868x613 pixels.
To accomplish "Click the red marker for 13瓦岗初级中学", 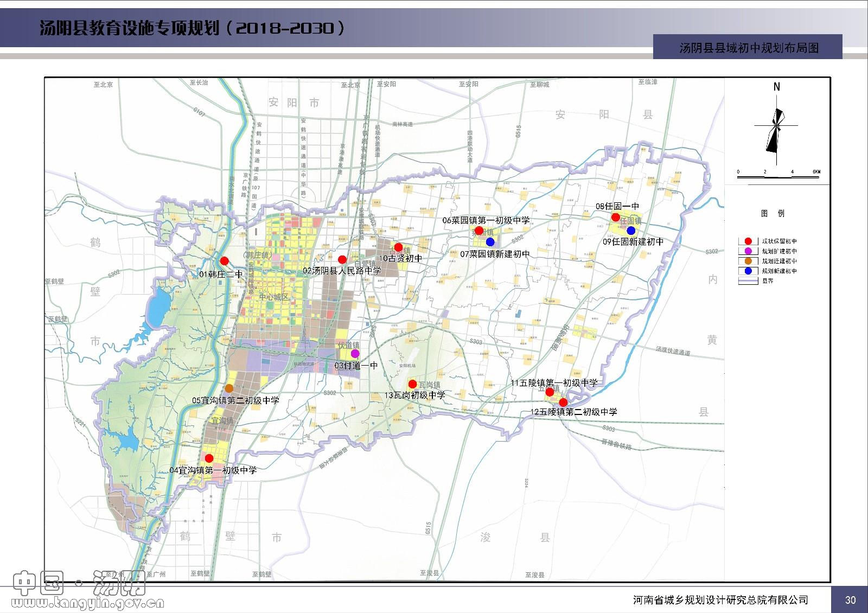I will (x=412, y=384).
